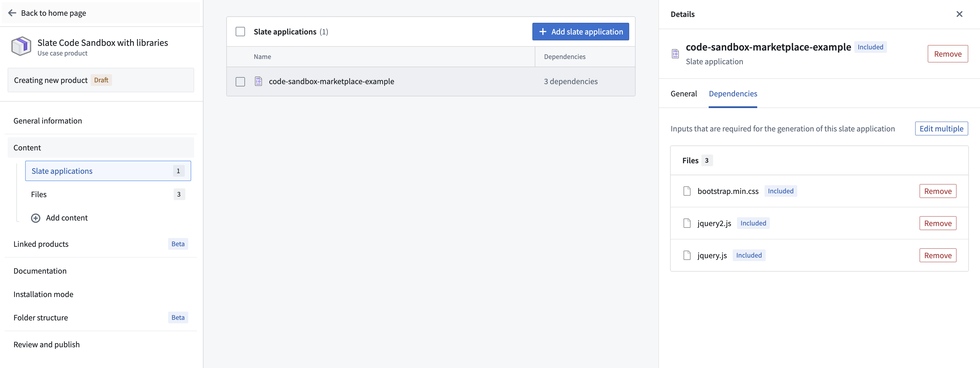Click the Draft badge
This screenshot has height=368, width=980.
pyautogui.click(x=101, y=80)
